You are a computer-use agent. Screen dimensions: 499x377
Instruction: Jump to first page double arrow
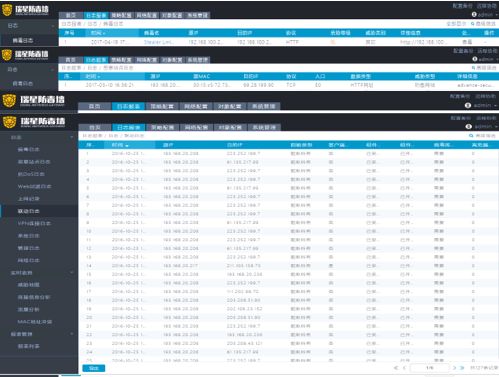click(396, 368)
